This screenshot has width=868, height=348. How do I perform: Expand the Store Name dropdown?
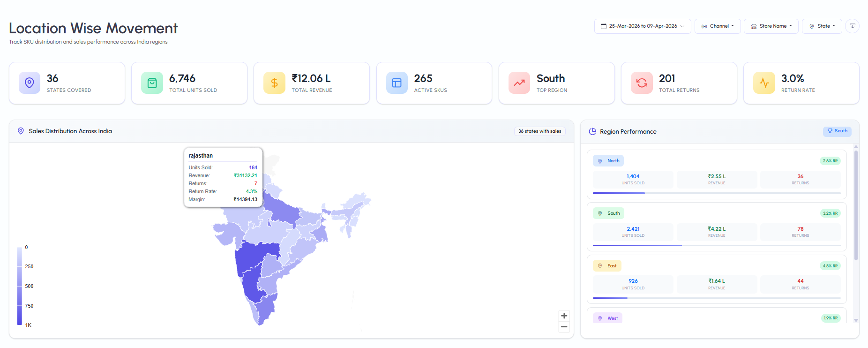[x=771, y=26]
